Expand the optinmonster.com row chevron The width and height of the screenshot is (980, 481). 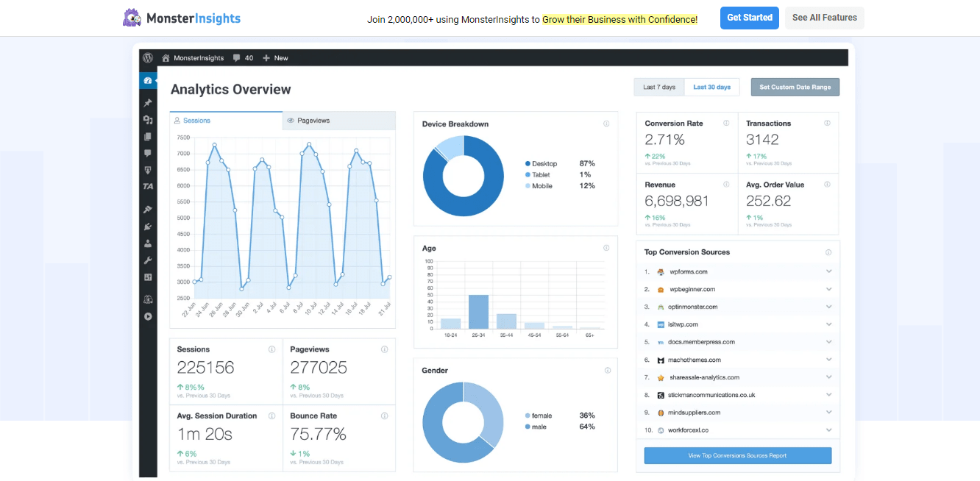[x=828, y=307]
